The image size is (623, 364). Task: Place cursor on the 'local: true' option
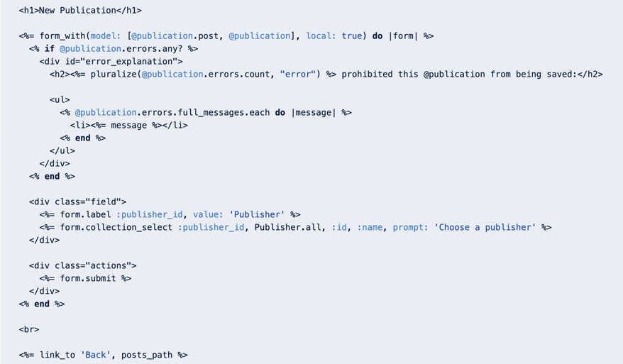[x=334, y=36]
